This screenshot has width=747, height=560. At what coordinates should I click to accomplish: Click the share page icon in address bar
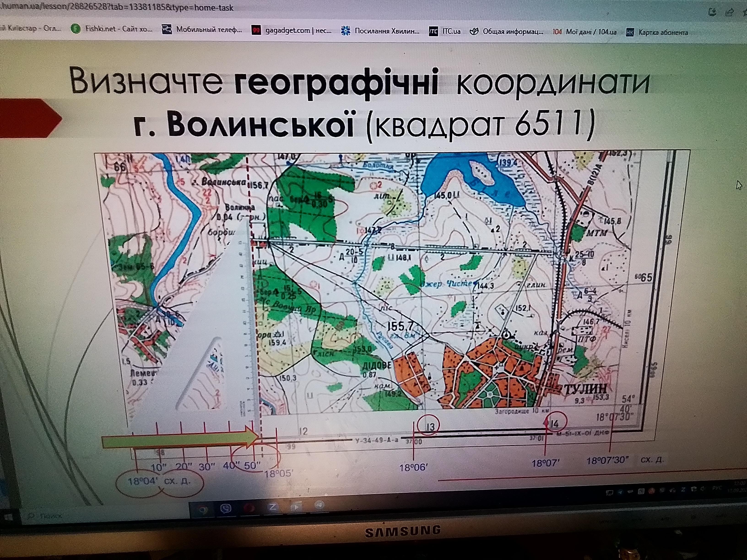pyautogui.click(x=729, y=13)
